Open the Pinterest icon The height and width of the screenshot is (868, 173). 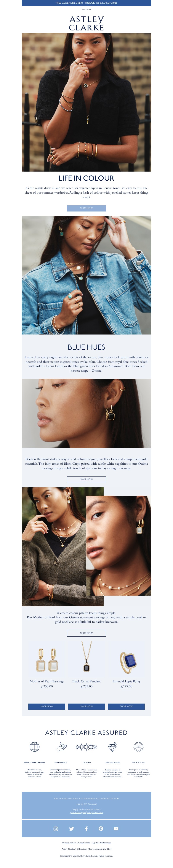(101, 829)
